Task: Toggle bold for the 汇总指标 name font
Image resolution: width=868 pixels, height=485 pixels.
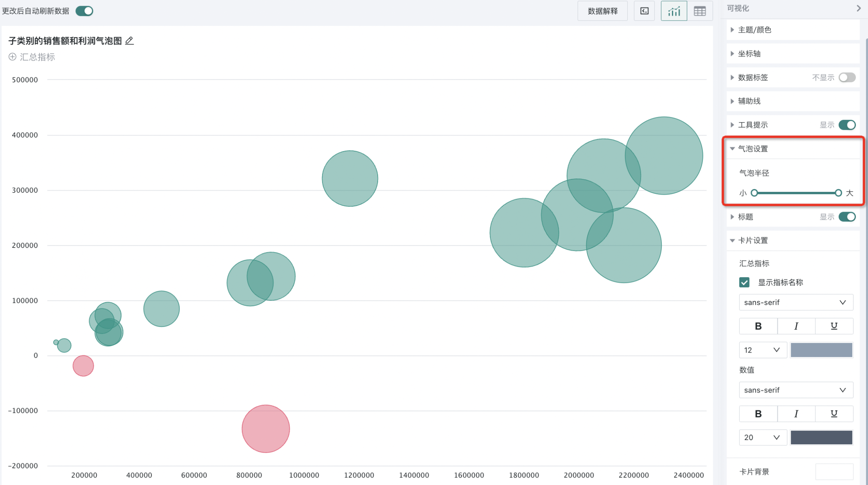Action: (x=758, y=326)
